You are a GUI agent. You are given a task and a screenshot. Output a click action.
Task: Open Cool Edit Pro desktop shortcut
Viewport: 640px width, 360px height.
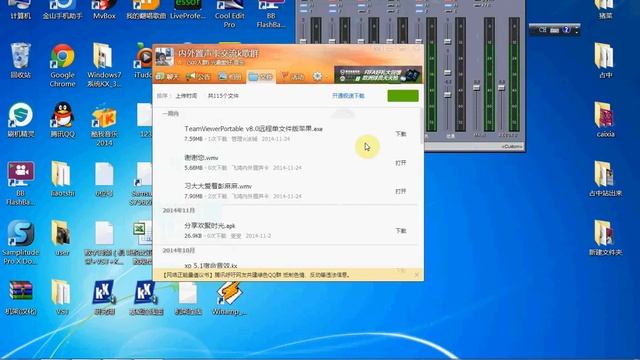click(229, 14)
